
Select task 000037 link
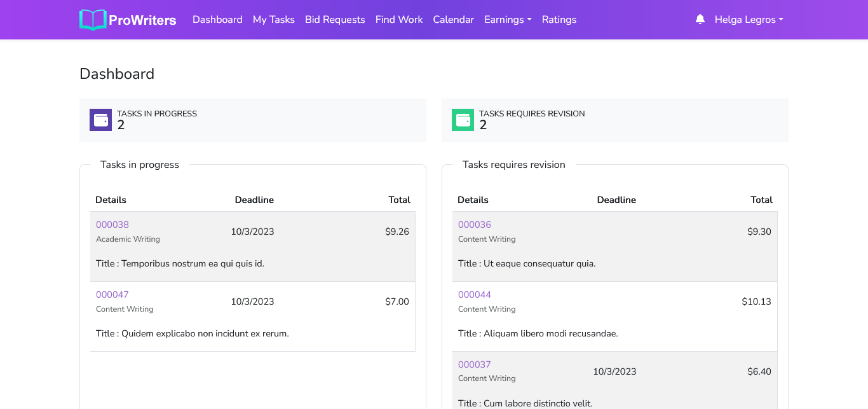click(475, 364)
